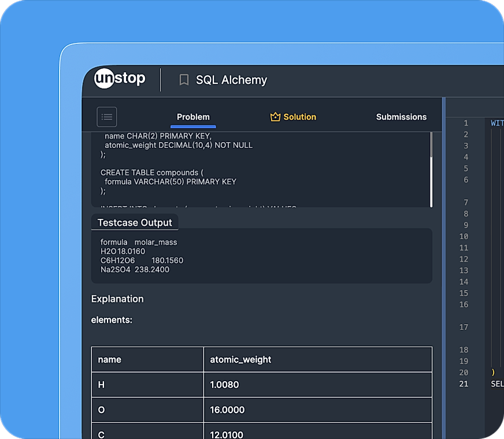
Task: Click the SQL Alchemy title
Action: 231,80
